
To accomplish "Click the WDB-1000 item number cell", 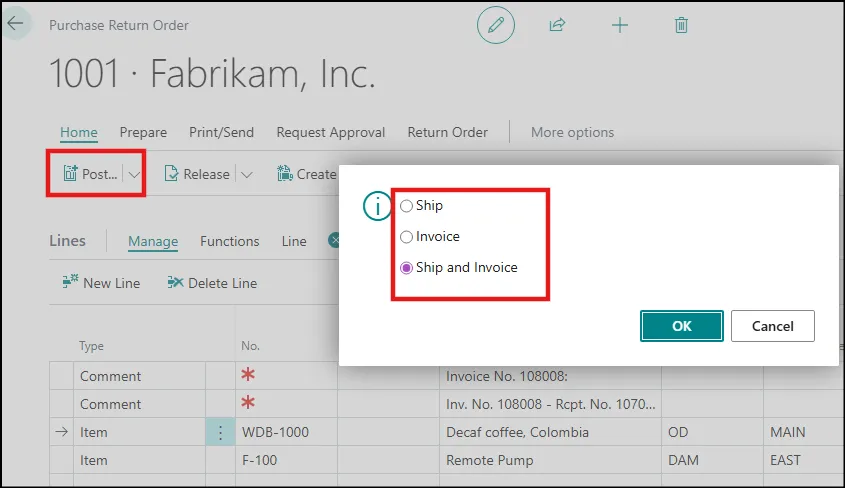I will (286, 432).
